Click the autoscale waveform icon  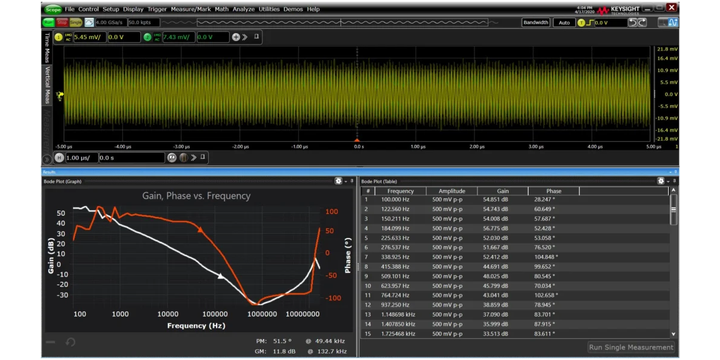pyautogui.click(x=89, y=22)
